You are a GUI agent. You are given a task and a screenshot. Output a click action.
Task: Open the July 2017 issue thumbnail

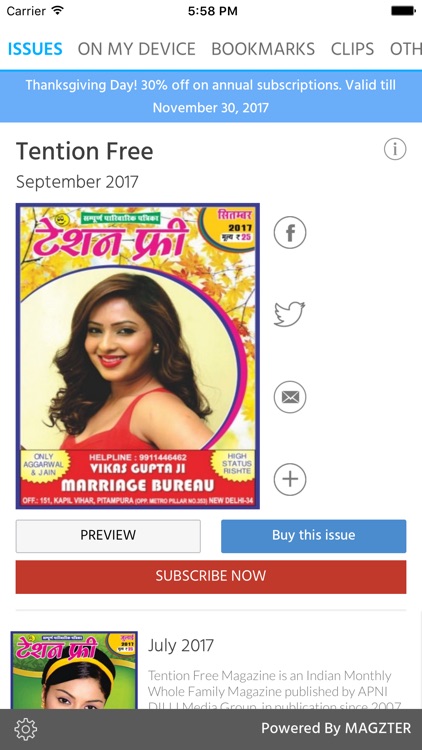[x=74, y=671]
